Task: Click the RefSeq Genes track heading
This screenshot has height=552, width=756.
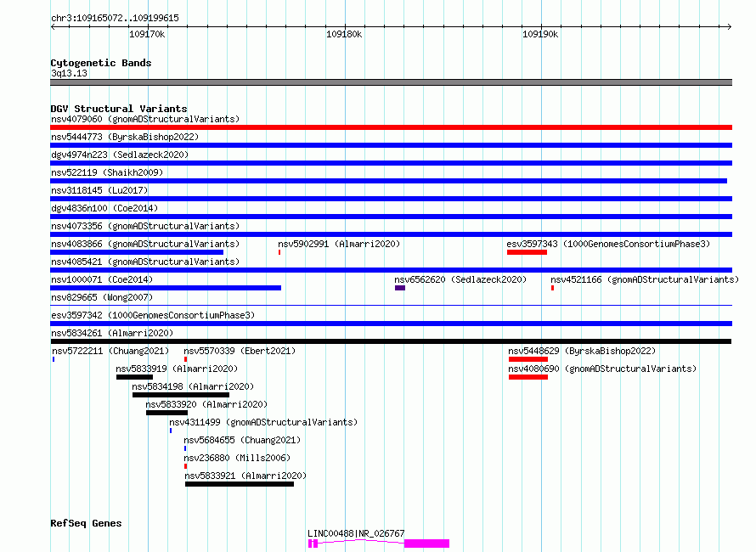Action: [x=86, y=523]
